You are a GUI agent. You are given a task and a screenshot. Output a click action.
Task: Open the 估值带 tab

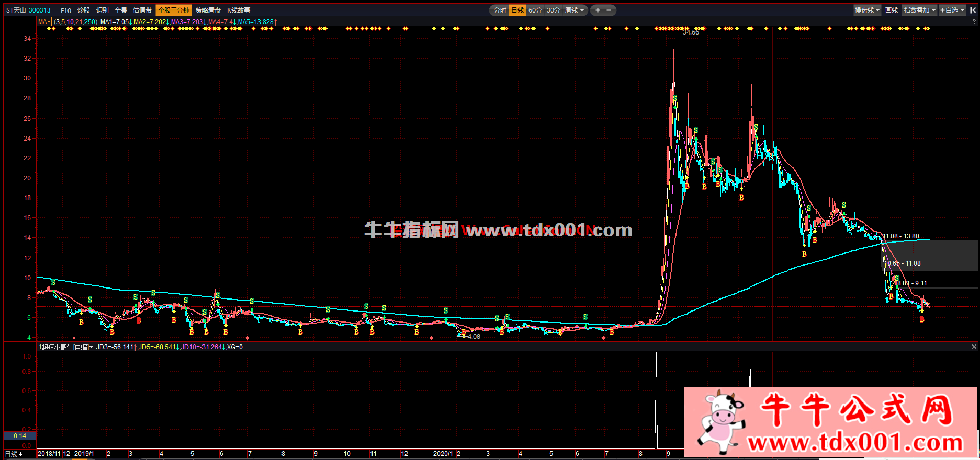pos(142,10)
